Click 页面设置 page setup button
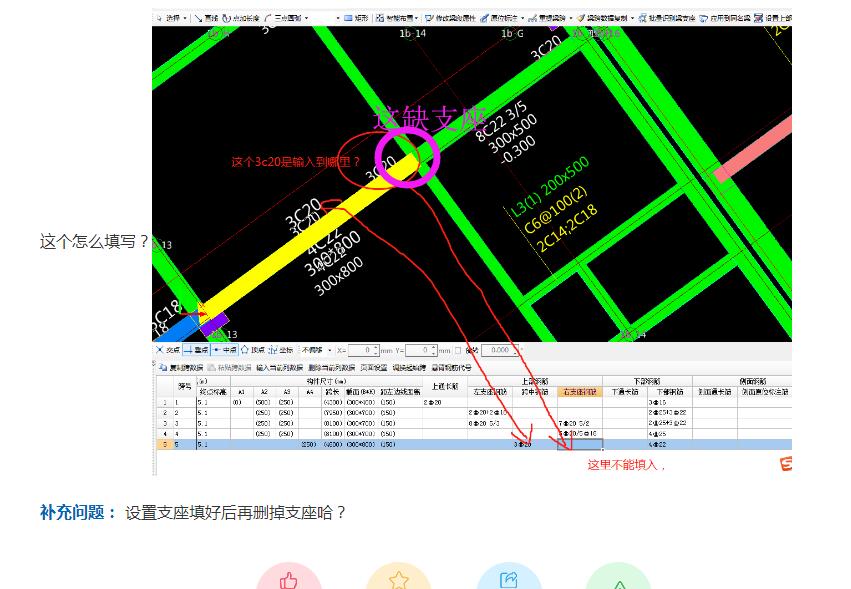The image size is (851, 589). [373, 368]
